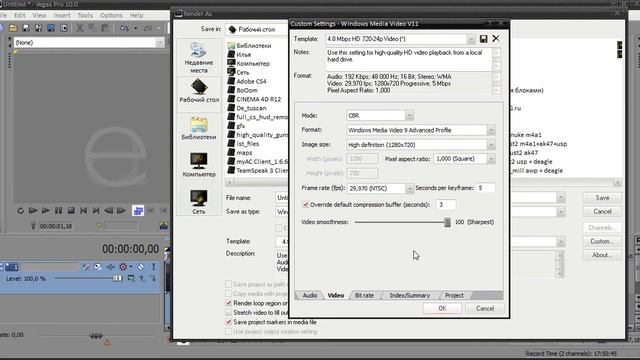Open the Save as type dropdown arrow in Render As

[x=561, y=211]
